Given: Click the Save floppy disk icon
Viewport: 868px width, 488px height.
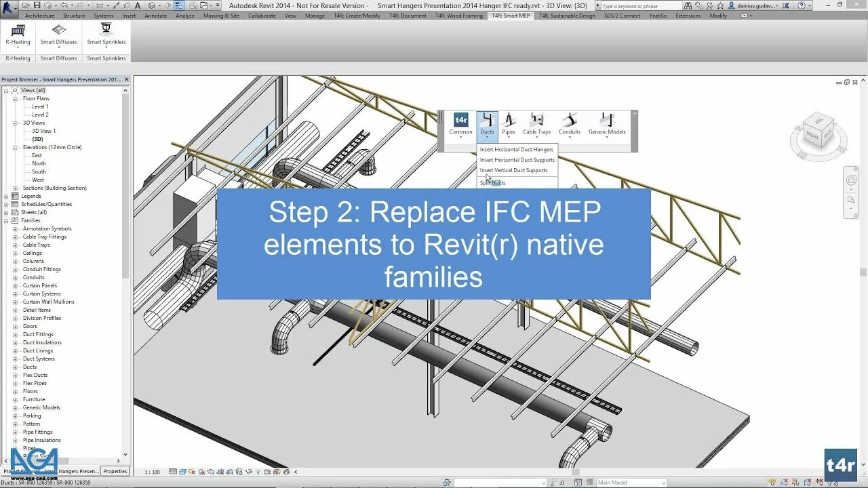Looking at the screenshot, I should pos(37,5).
